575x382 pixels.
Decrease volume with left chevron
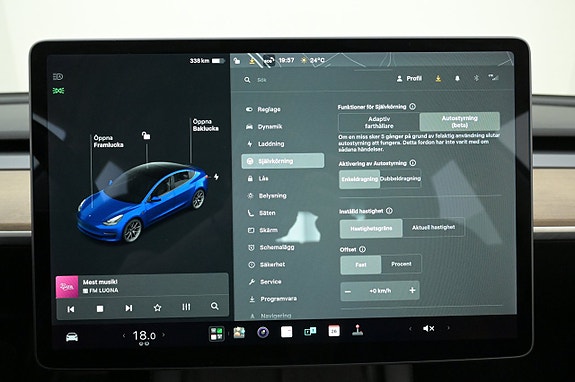(410, 329)
